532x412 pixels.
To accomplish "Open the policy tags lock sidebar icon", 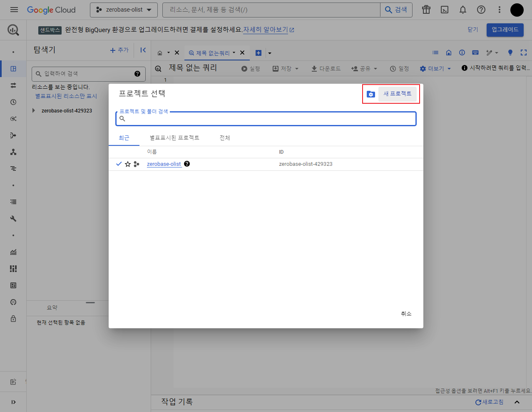I will coord(13,319).
